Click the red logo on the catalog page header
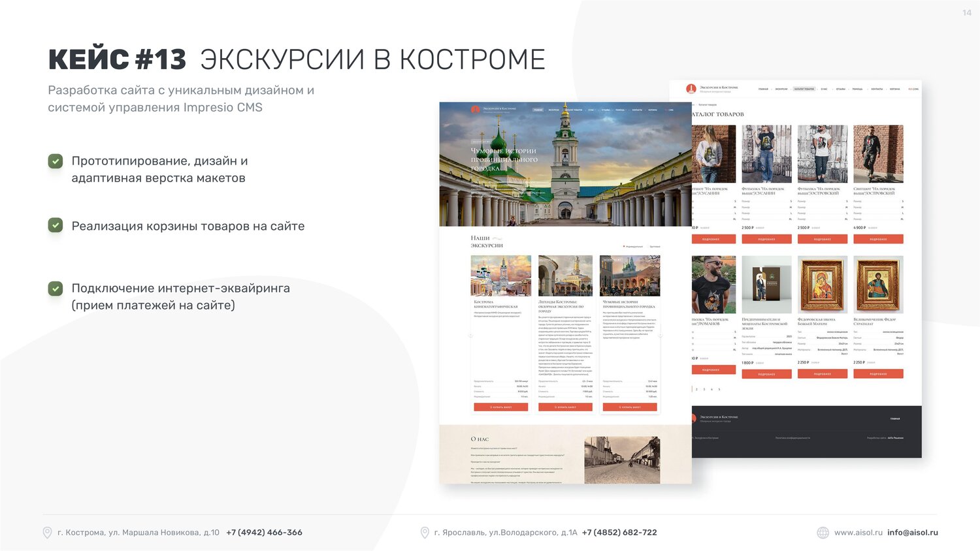 [x=691, y=89]
